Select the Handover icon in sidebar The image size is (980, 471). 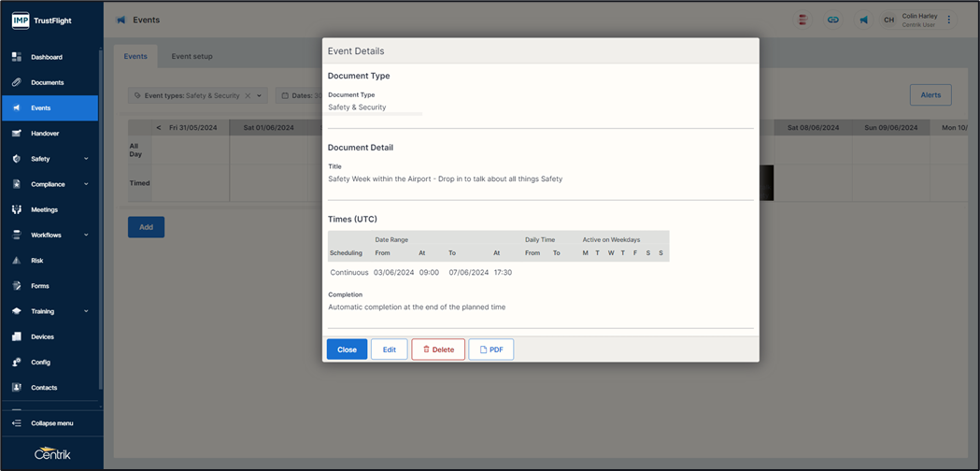17,134
